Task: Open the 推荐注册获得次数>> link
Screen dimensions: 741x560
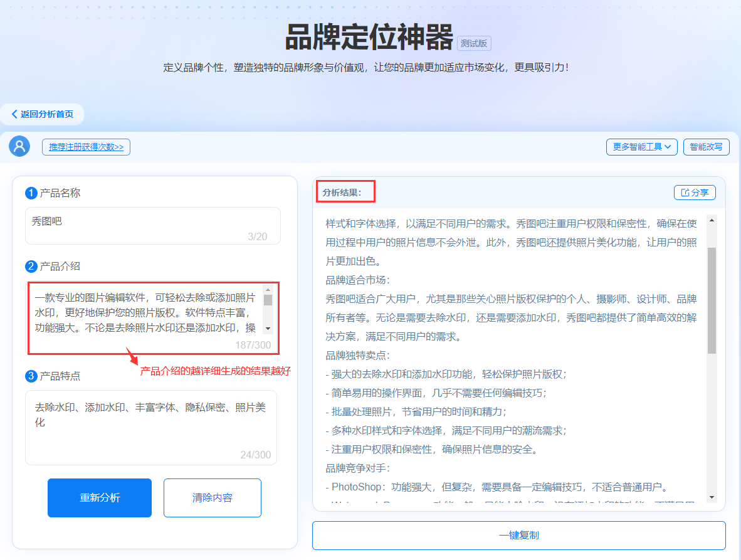Action: point(86,147)
